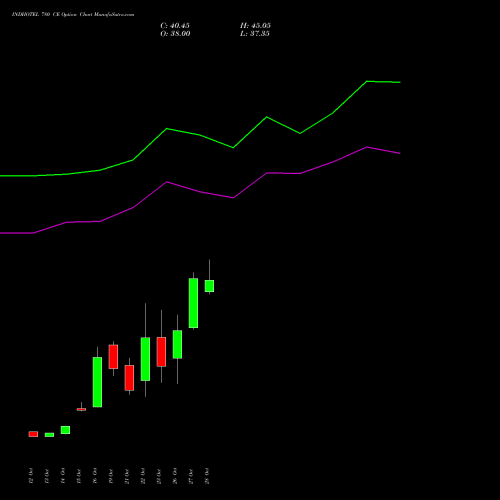
Task: Click the tall green candle for 27 Oct
Action: (193, 303)
